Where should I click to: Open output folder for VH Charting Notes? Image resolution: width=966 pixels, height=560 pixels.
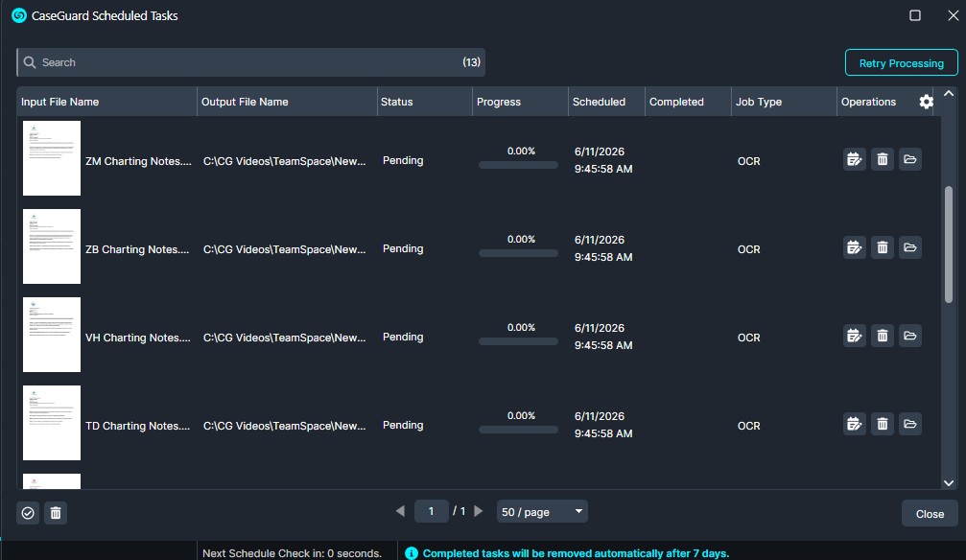point(910,336)
